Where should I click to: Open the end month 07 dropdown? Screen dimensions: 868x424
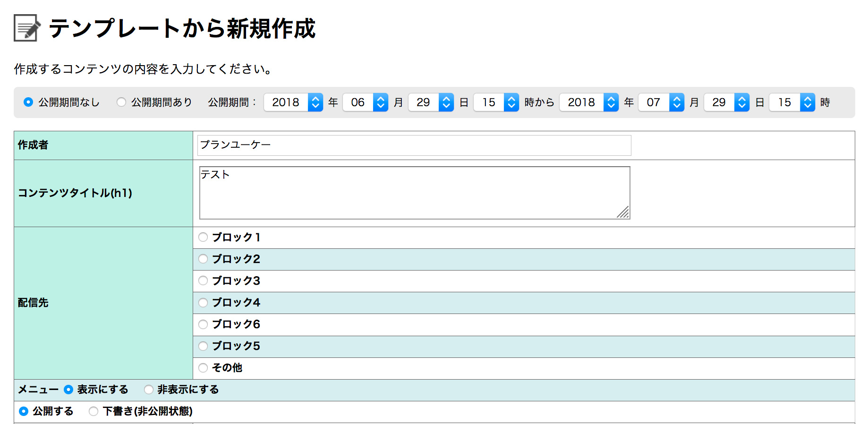point(661,102)
